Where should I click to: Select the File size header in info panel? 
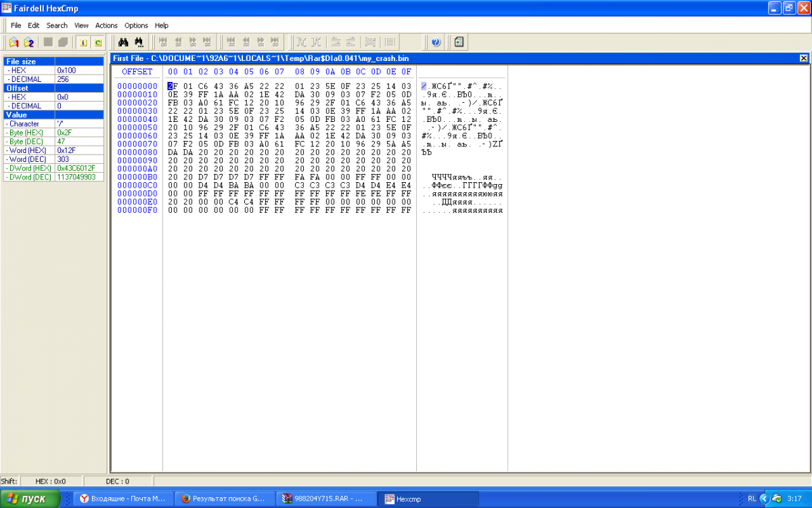coord(54,61)
